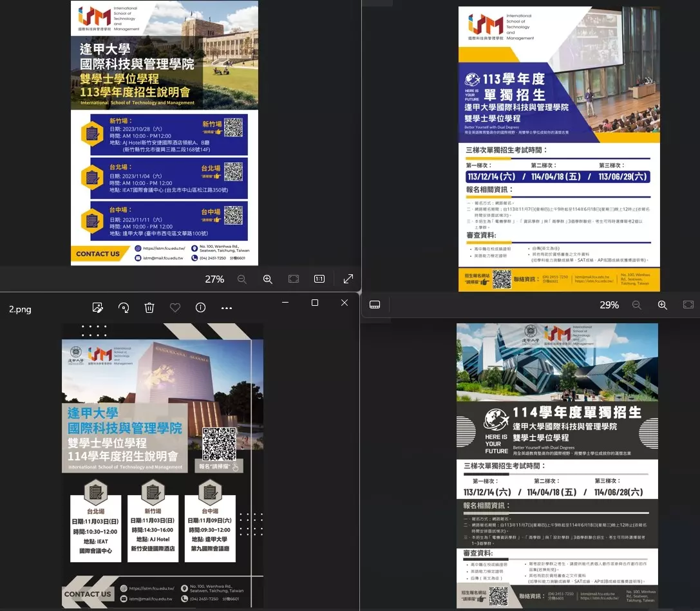Mark 2.png as a favorite

[x=175, y=308]
